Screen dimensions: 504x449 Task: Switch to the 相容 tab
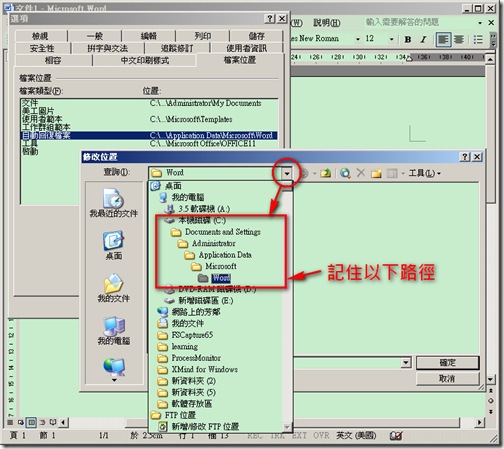(x=53, y=60)
